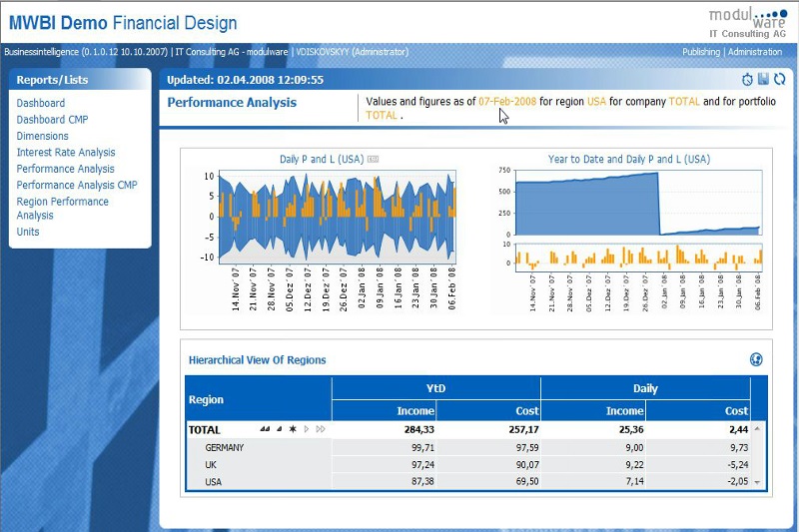799x532 pixels.
Task: Open the Dashboard CMP report
Action: 52,119
